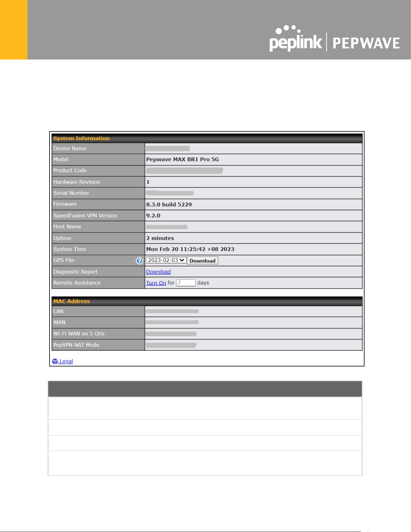Click the 'PepVPN NAT Mode' label
This screenshot has height=532, width=411.
tap(76, 345)
